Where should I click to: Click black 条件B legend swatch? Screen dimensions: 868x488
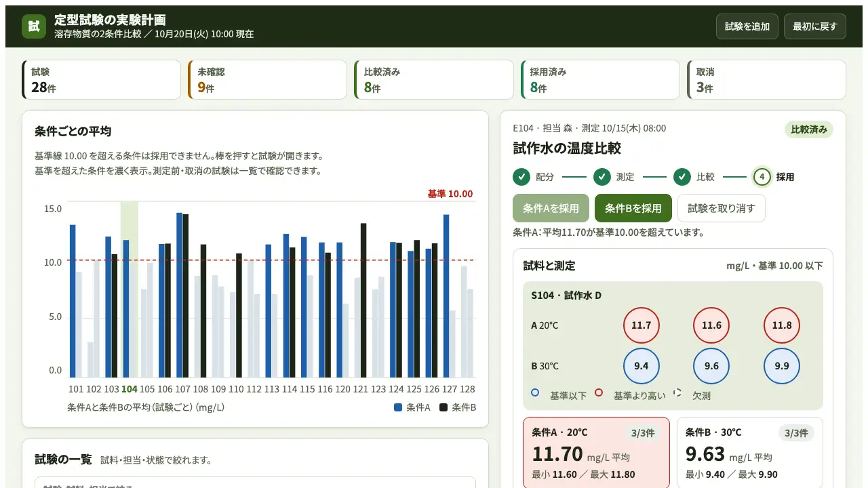[x=443, y=407]
